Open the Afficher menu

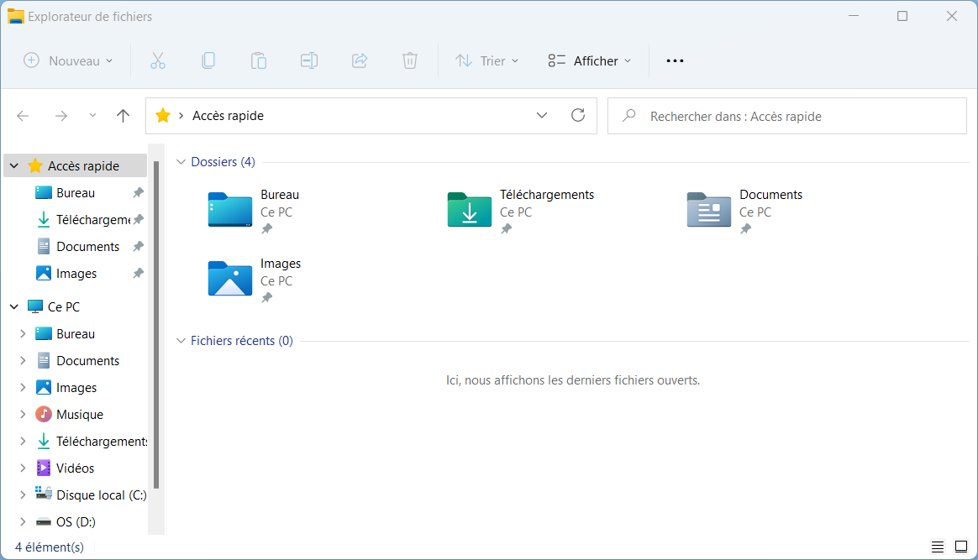coord(590,60)
